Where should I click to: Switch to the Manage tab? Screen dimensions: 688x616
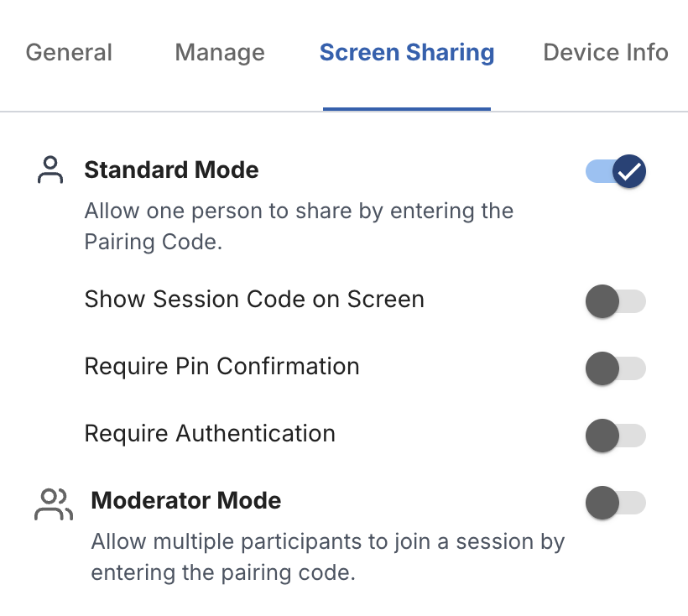220,53
